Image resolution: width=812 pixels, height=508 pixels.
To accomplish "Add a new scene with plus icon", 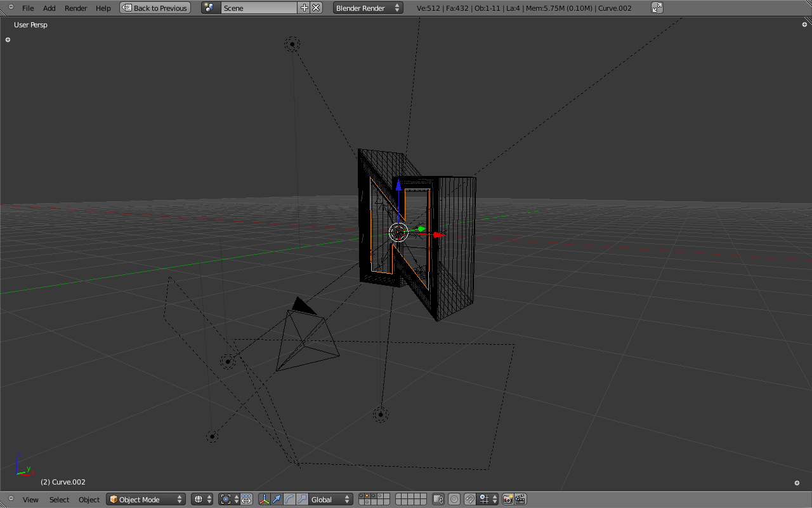I will click(x=304, y=8).
